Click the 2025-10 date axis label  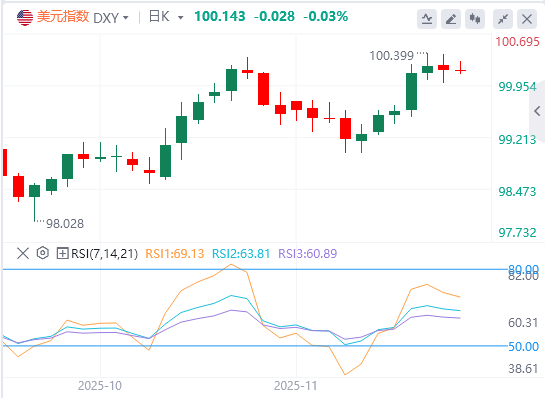(100, 386)
